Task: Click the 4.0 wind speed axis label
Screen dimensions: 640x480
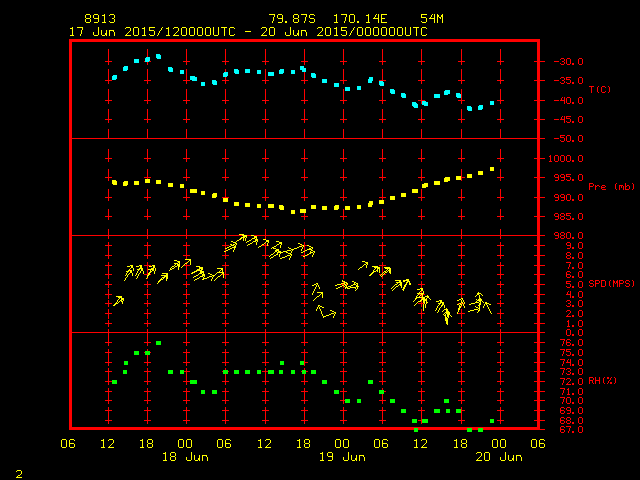Action: click(x=574, y=294)
